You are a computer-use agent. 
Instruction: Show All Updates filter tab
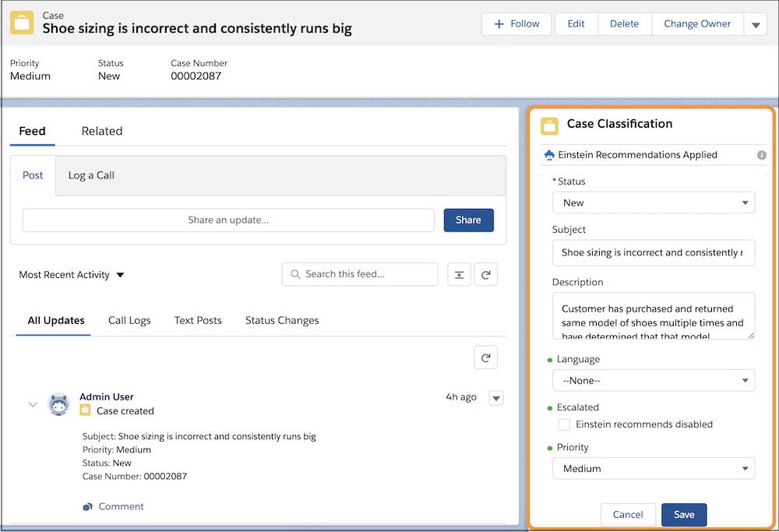[55, 320]
